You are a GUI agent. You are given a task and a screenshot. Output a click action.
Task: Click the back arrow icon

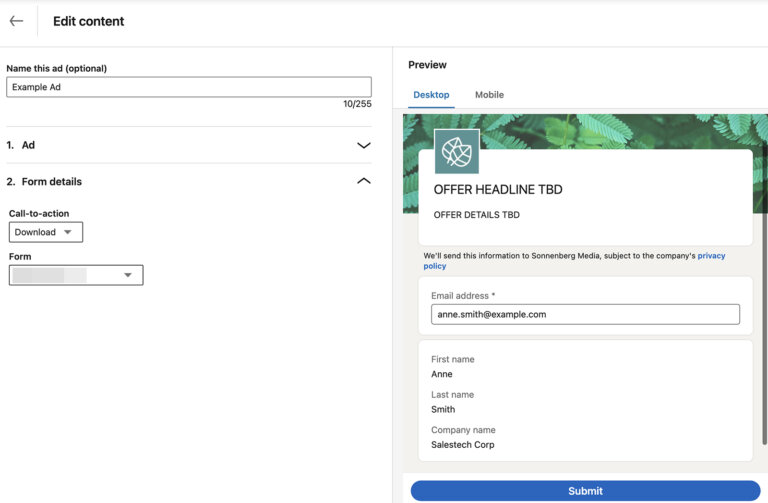[x=16, y=21]
